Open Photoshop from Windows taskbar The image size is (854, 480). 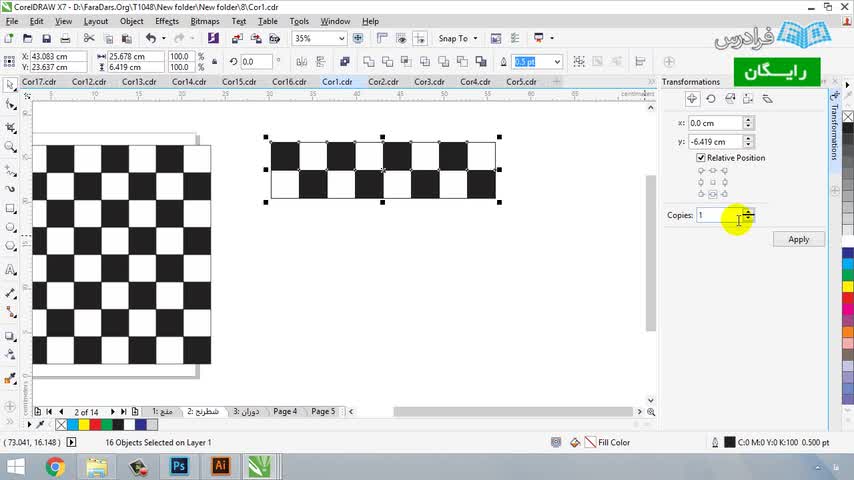point(179,466)
